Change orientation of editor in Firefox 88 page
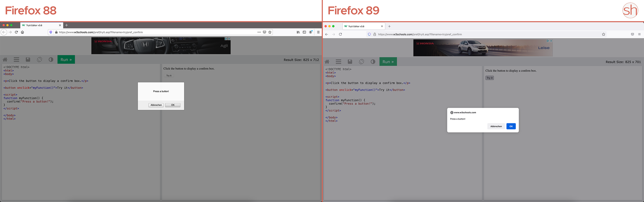This screenshot has height=202, width=644. [x=39, y=60]
